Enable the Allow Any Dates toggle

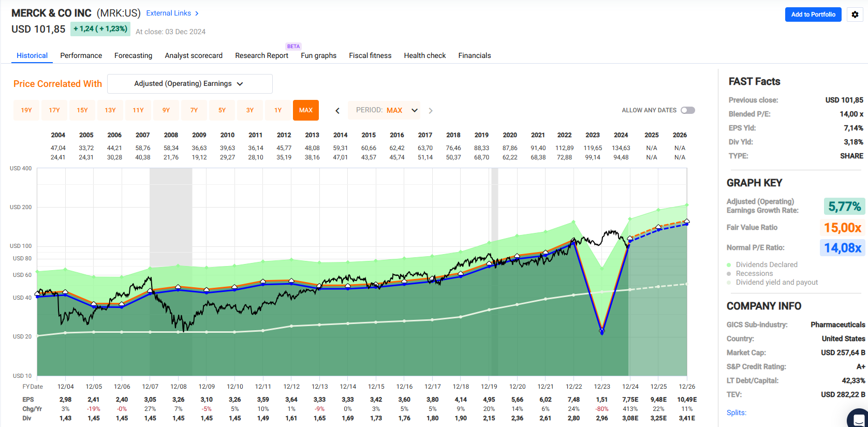point(687,110)
